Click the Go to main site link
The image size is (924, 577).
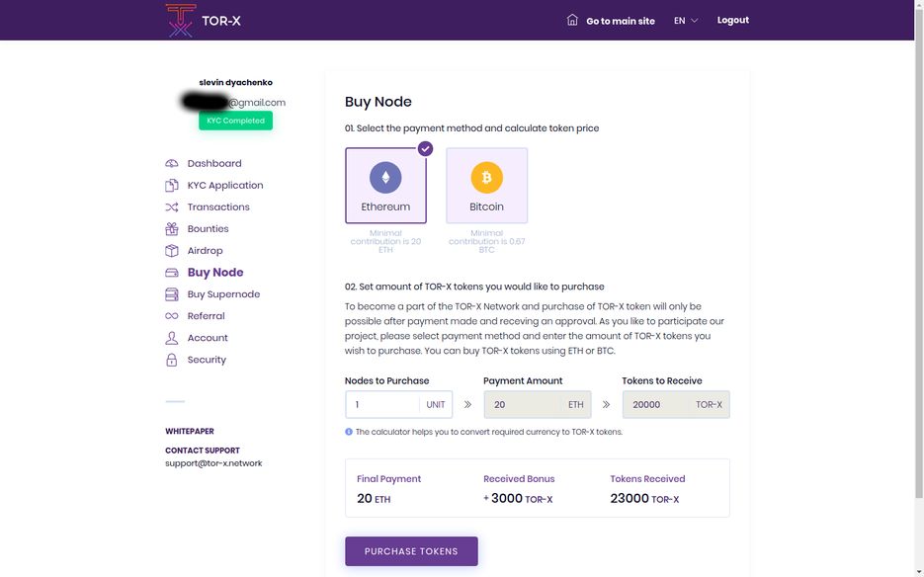(x=621, y=21)
